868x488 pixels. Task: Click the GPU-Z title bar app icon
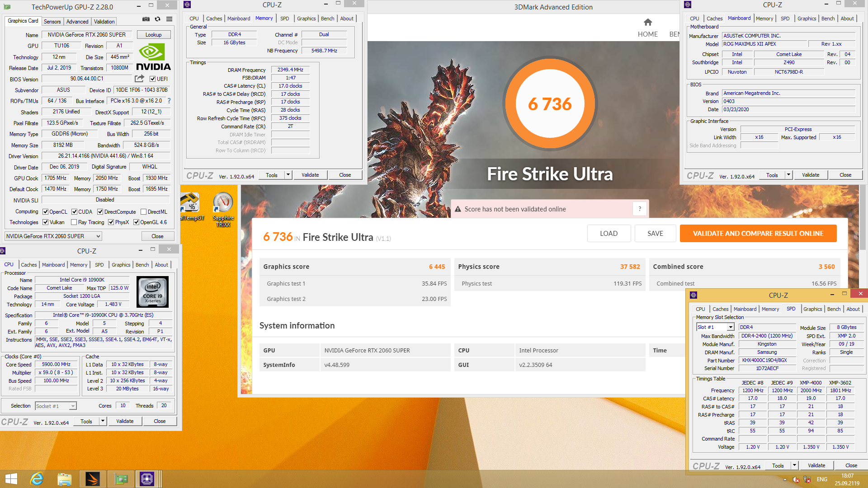point(7,7)
